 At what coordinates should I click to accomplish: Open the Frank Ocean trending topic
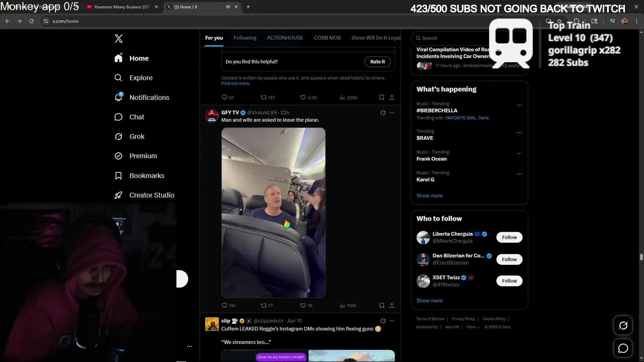(x=432, y=159)
